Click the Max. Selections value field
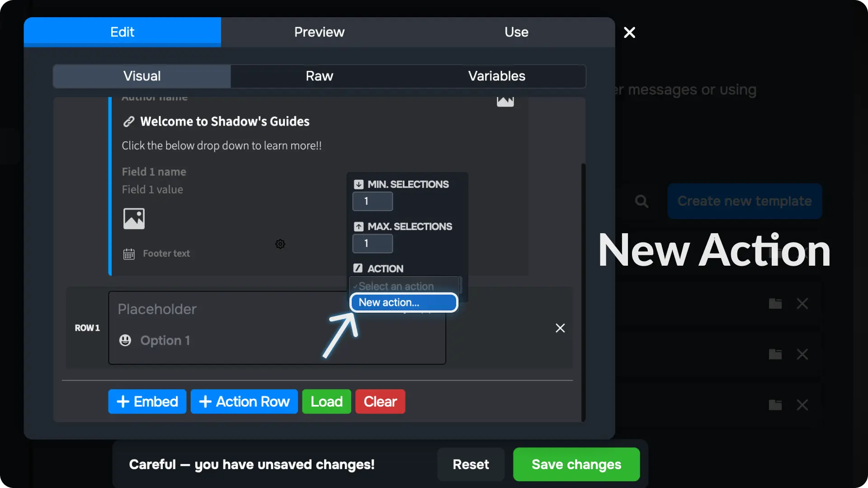Viewport: 868px width, 488px height. tap(373, 244)
